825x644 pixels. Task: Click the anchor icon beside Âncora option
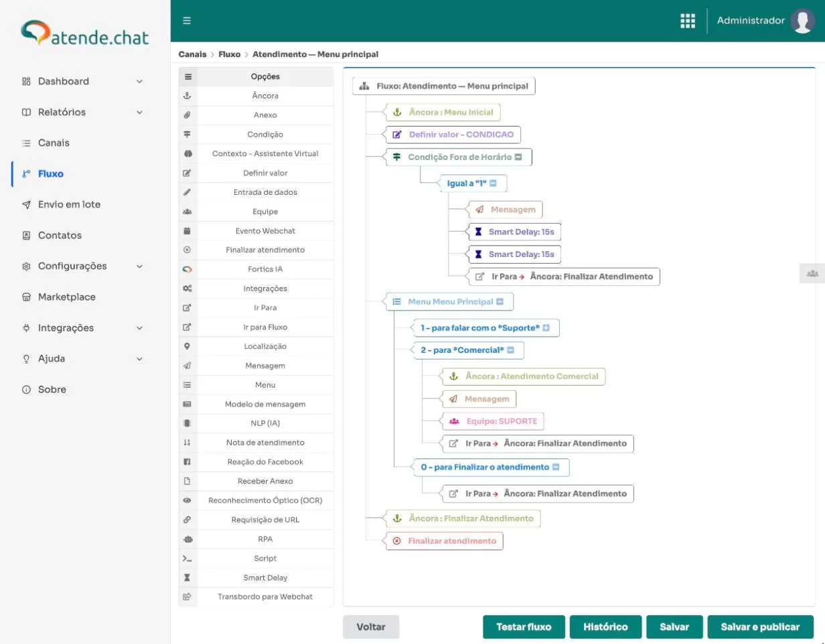[187, 96]
